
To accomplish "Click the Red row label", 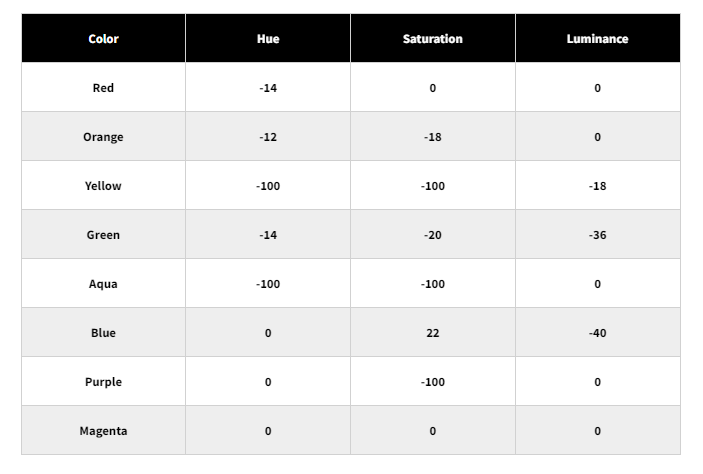I will click(x=103, y=88).
